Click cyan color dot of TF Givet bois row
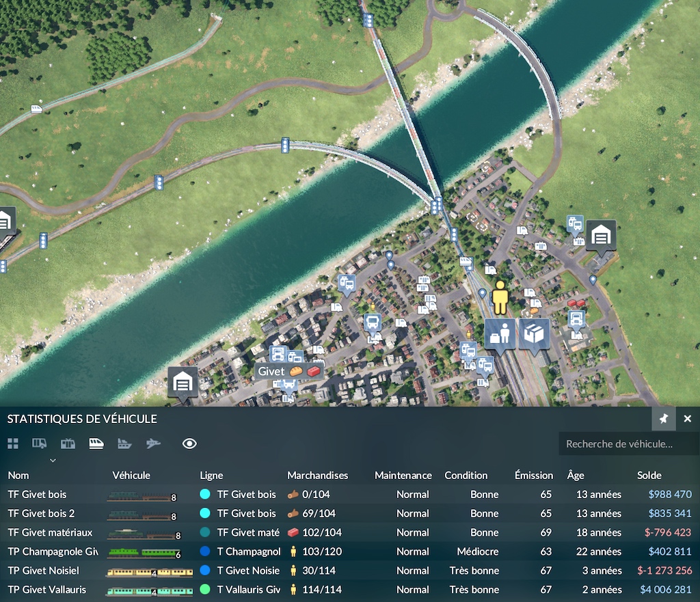 tap(205, 494)
